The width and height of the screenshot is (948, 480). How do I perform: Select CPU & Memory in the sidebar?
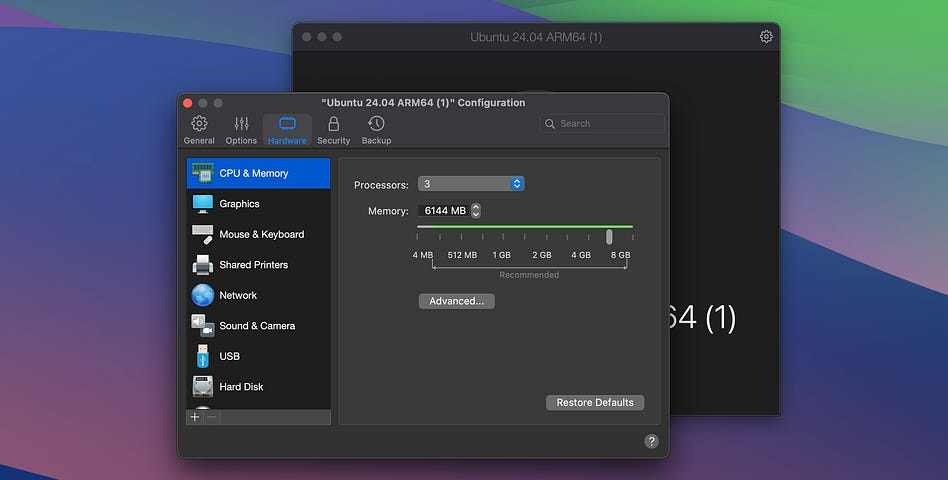[x=258, y=174]
